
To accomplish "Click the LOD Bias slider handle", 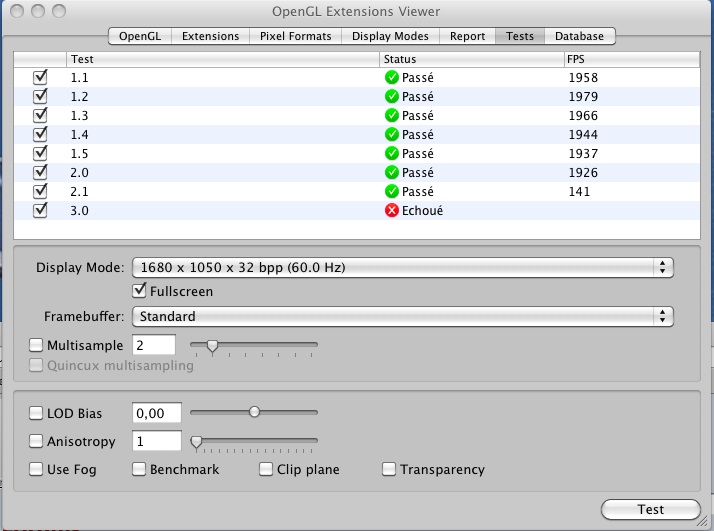I will [254, 412].
